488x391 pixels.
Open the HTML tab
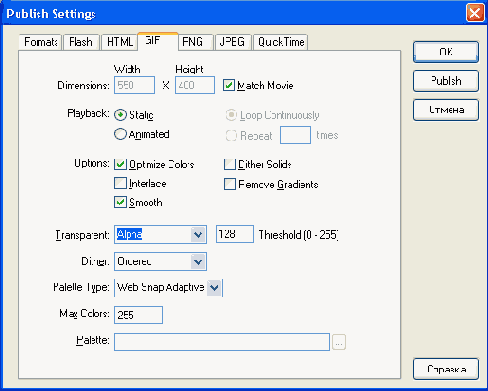coord(120,42)
